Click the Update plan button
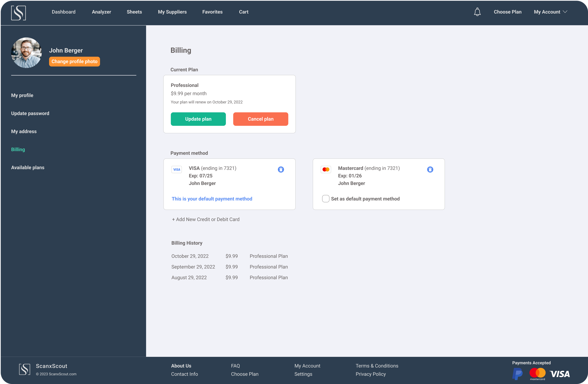The width and height of the screenshot is (588, 384). coord(198,119)
